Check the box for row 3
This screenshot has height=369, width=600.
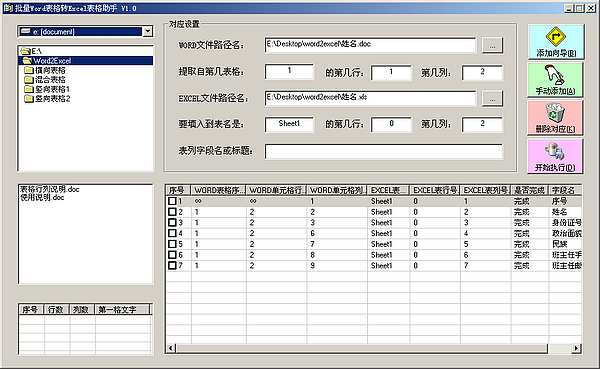[x=172, y=222]
